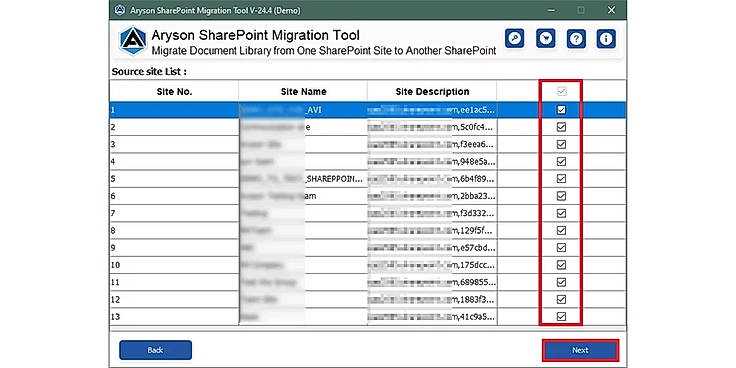Select site number 5 cell
The width and height of the screenshot is (736, 368).
click(x=174, y=179)
